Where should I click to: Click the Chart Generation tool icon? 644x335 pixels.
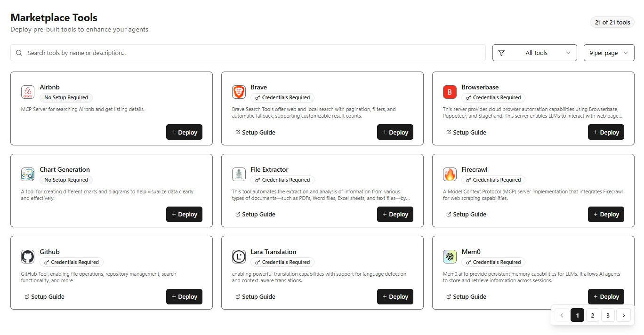[x=28, y=174]
